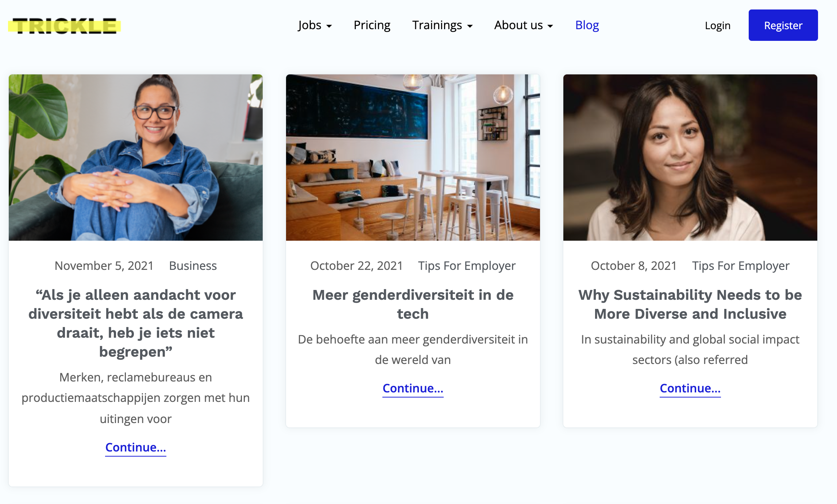This screenshot has width=837, height=504.
Task: Open the office interior article image
Action: point(413,158)
